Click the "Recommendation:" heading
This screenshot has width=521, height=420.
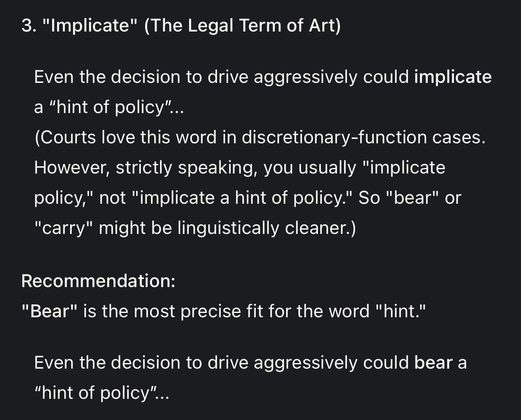coord(98,281)
